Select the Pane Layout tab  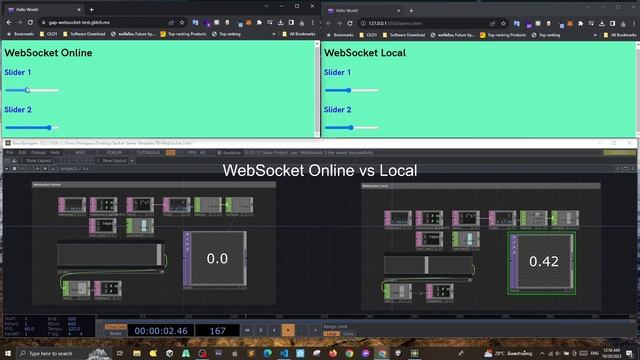pos(39,161)
